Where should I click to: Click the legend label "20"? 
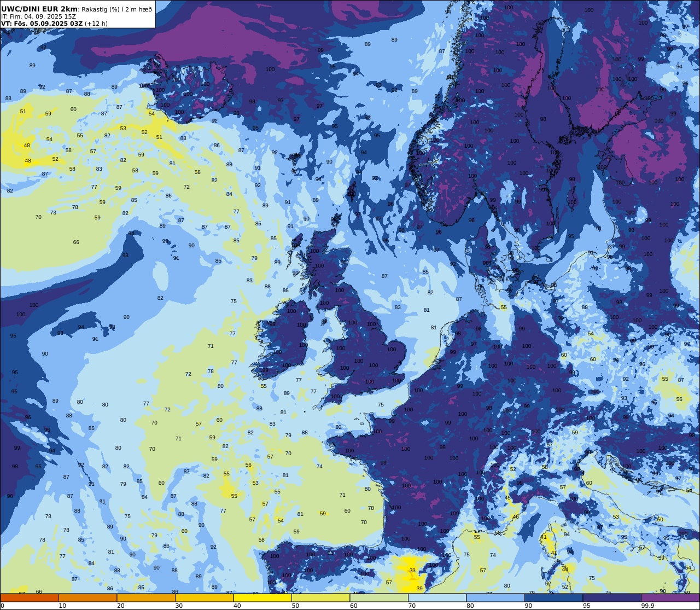[x=120, y=606]
